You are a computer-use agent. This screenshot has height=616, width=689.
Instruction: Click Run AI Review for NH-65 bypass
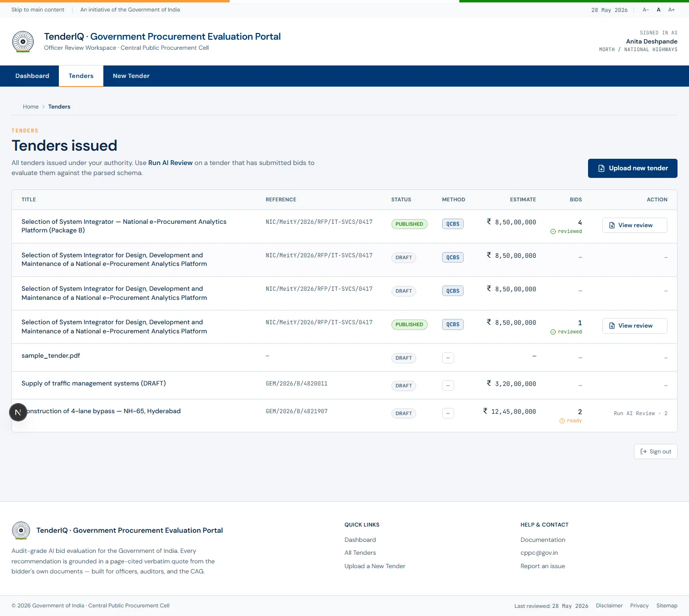pyautogui.click(x=640, y=413)
